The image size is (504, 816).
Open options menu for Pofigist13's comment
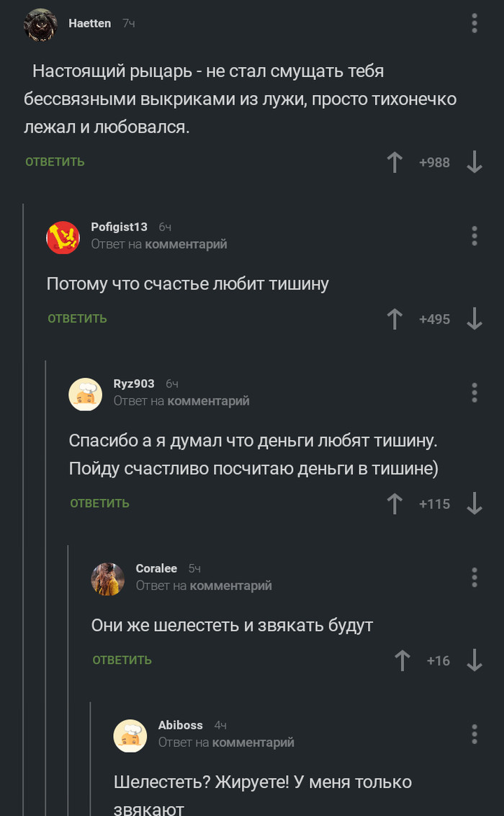click(x=474, y=236)
